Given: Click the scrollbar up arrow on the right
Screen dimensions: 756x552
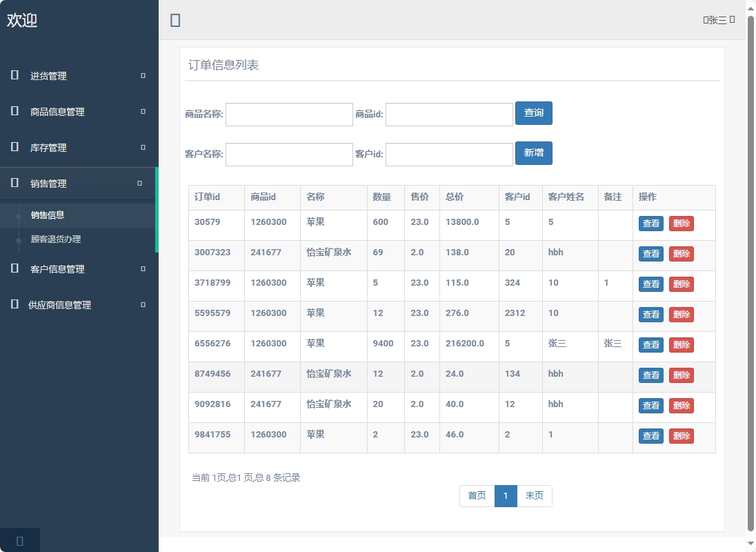Looking at the screenshot, I should pos(750,8).
